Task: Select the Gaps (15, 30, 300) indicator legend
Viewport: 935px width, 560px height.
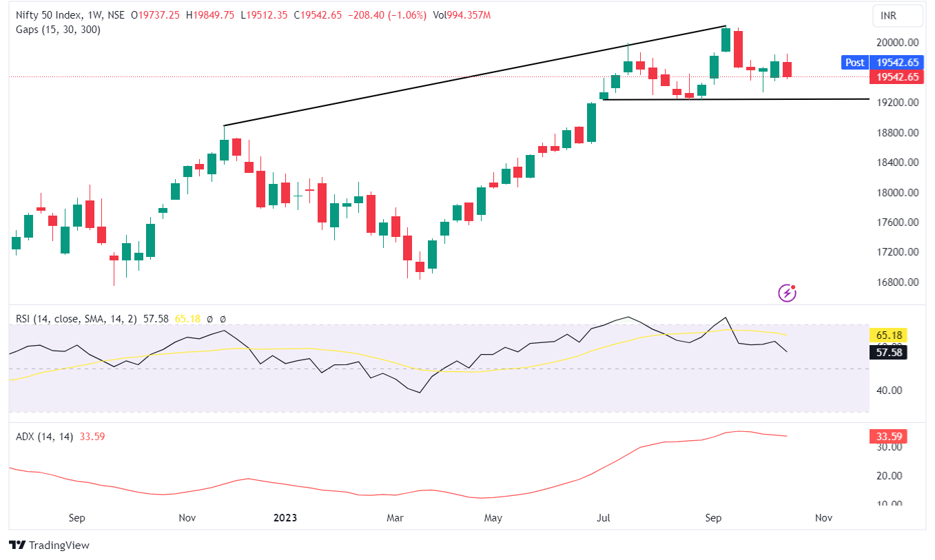Action: (x=58, y=30)
